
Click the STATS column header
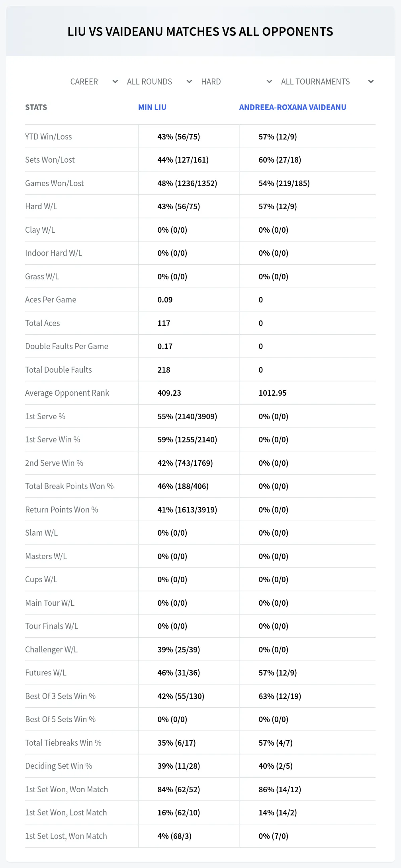(36, 107)
